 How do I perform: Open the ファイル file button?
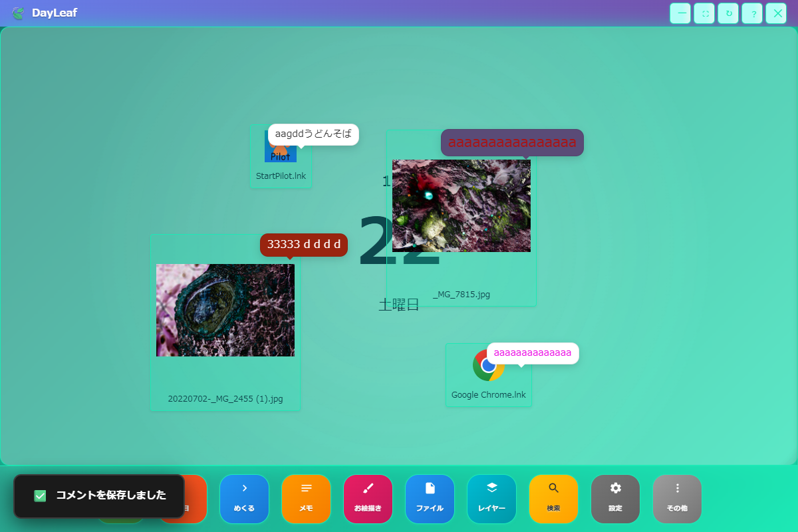click(x=430, y=499)
